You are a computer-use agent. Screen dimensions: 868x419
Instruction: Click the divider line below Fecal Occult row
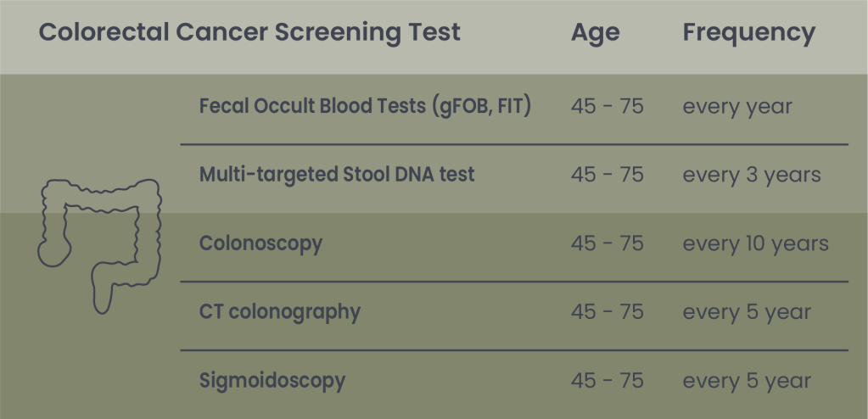click(513, 145)
